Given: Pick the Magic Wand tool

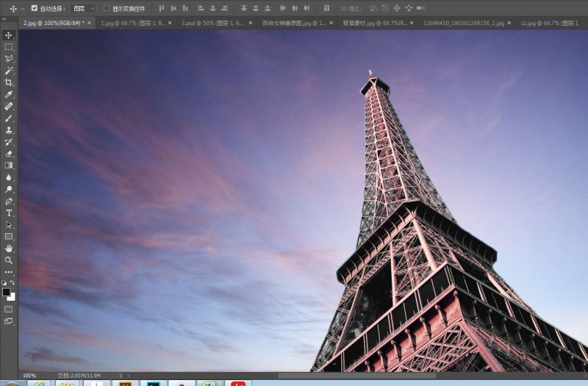Looking at the screenshot, I should (x=9, y=71).
